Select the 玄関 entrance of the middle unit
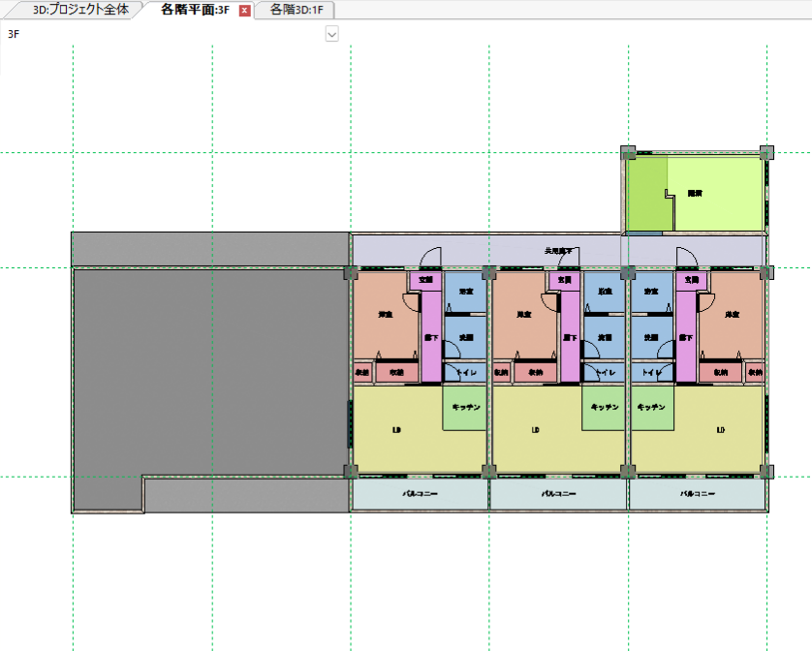The height and width of the screenshot is (651, 812). point(564,280)
